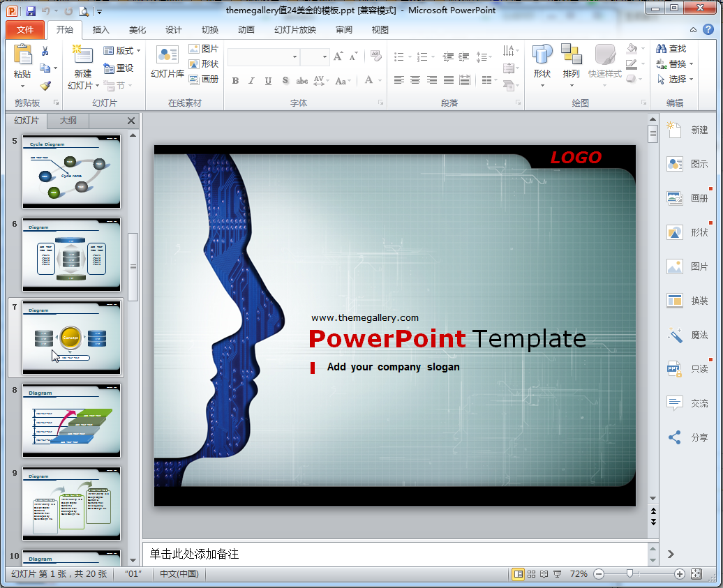This screenshot has height=588, width=723.
Task: Click the Clear Formatting icon
Action: (x=375, y=56)
